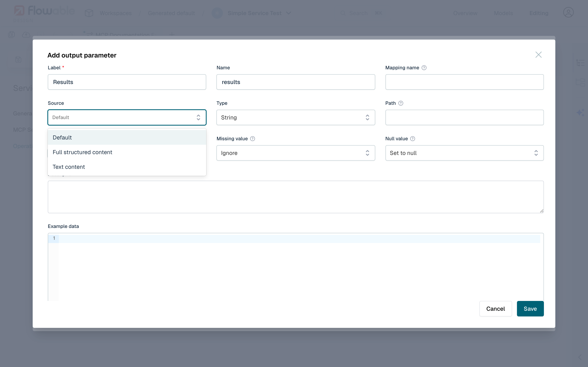Viewport: 588px width, 367px height.
Task: Click the Missing value help icon
Action: click(252, 139)
